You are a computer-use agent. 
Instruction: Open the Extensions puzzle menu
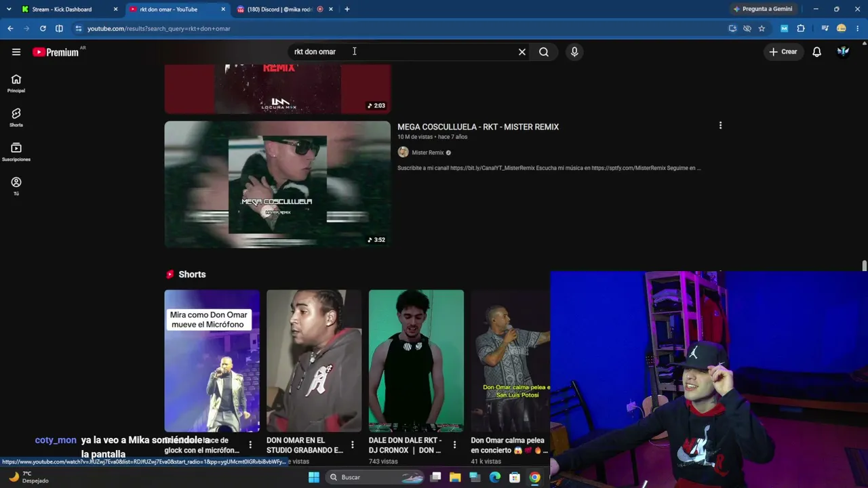tap(801, 28)
